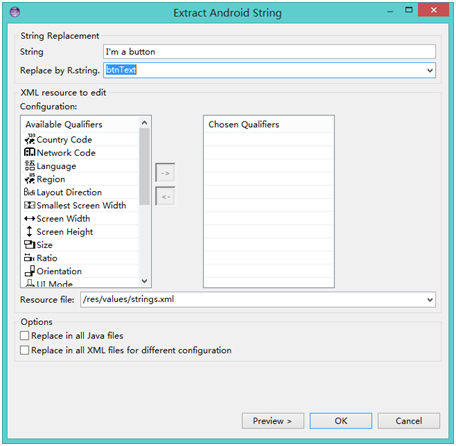
Task: Enable Replace in all Java files
Action: 24,335
